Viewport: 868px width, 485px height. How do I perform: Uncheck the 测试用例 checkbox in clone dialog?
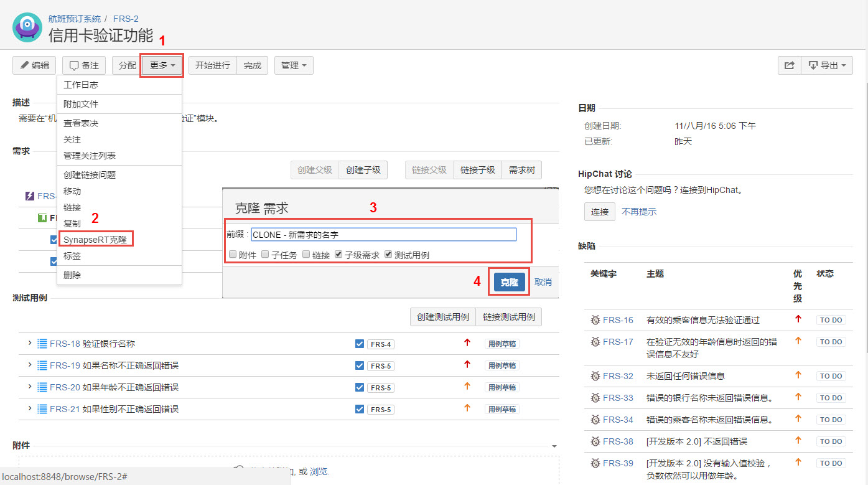point(388,255)
